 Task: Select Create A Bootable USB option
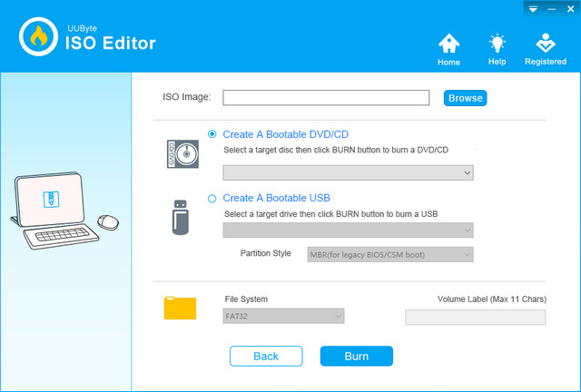[212, 198]
